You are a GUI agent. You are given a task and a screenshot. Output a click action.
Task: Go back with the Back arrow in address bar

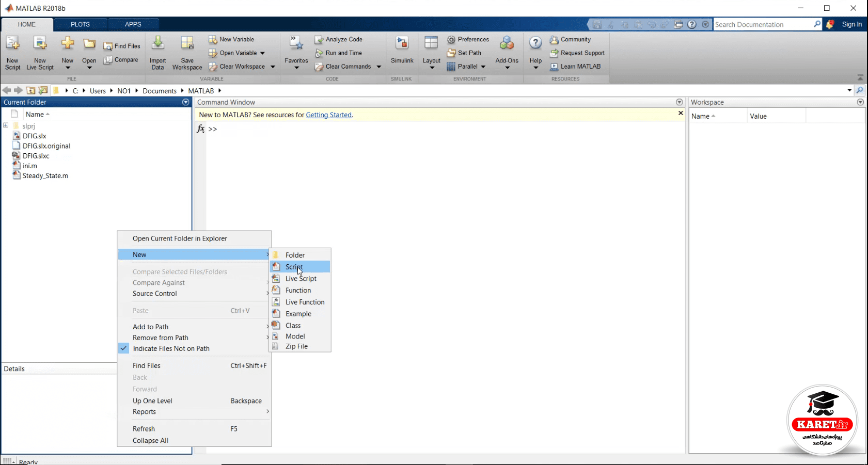7,90
